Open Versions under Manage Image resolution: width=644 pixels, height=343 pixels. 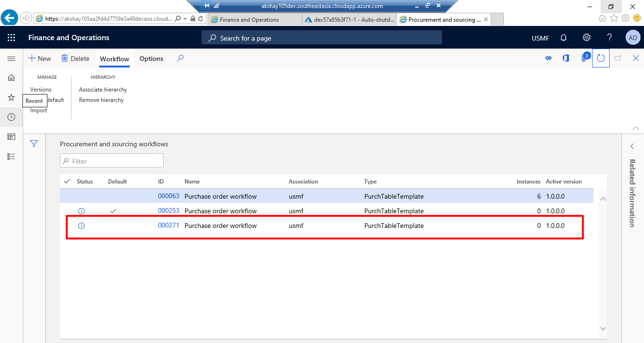pyautogui.click(x=41, y=90)
